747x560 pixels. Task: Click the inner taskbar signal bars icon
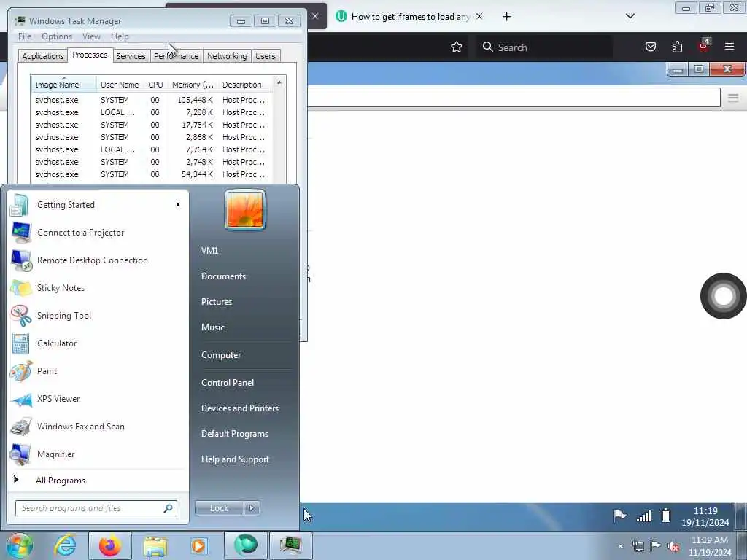click(643, 516)
